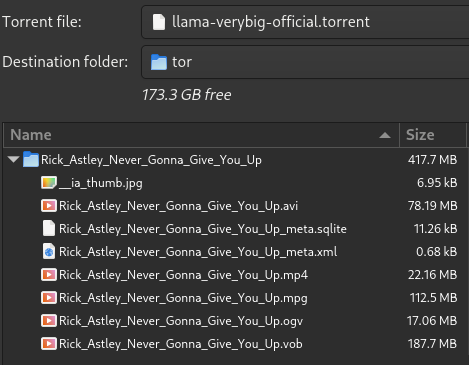
Task: Sort the list by Name column
Action: [201, 135]
